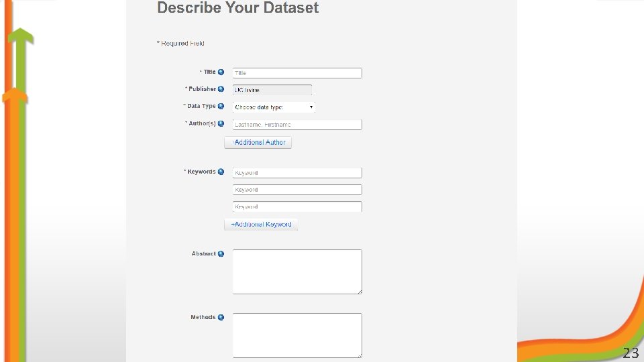Focus the first Keyword field
Image resolution: width=644 pixels, height=362 pixels.
tap(297, 173)
